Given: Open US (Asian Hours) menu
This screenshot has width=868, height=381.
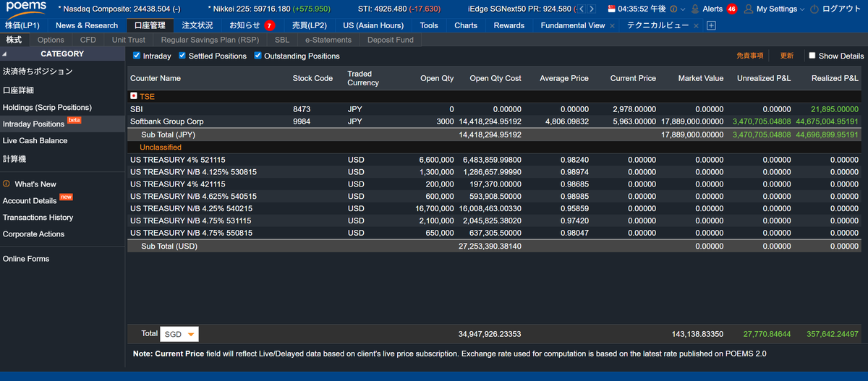Looking at the screenshot, I should point(373,25).
